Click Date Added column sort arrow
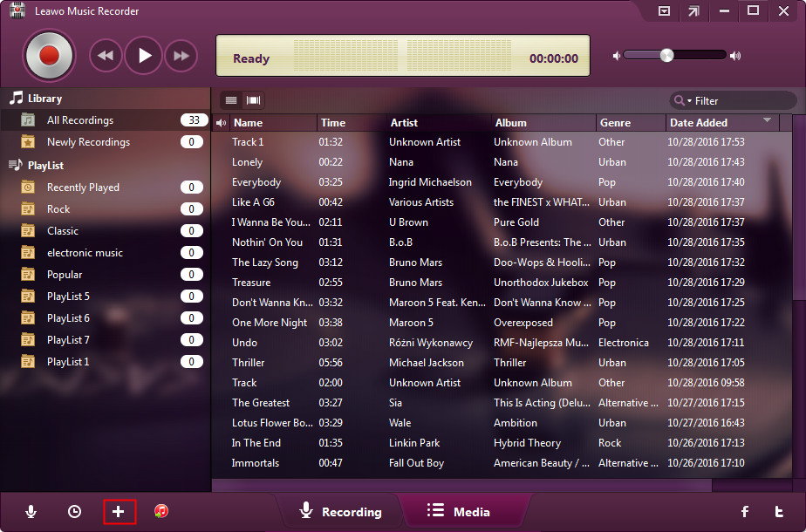The width and height of the screenshot is (806, 532). tap(767, 120)
